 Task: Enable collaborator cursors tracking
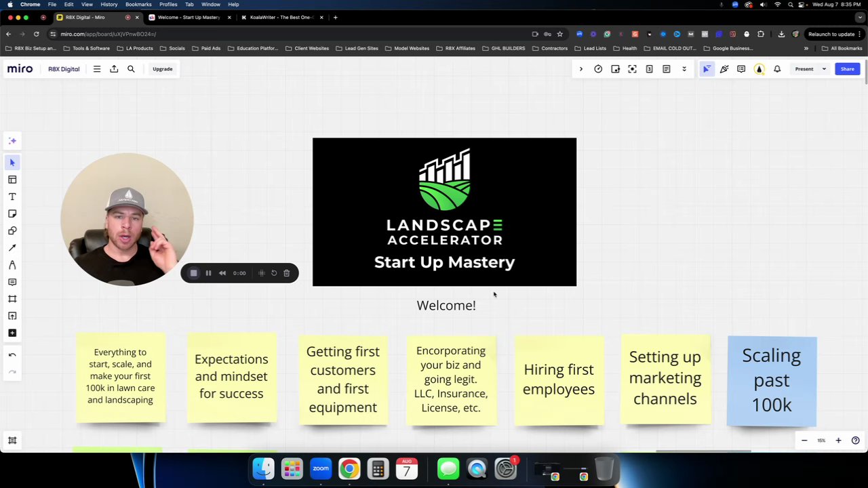pos(707,68)
